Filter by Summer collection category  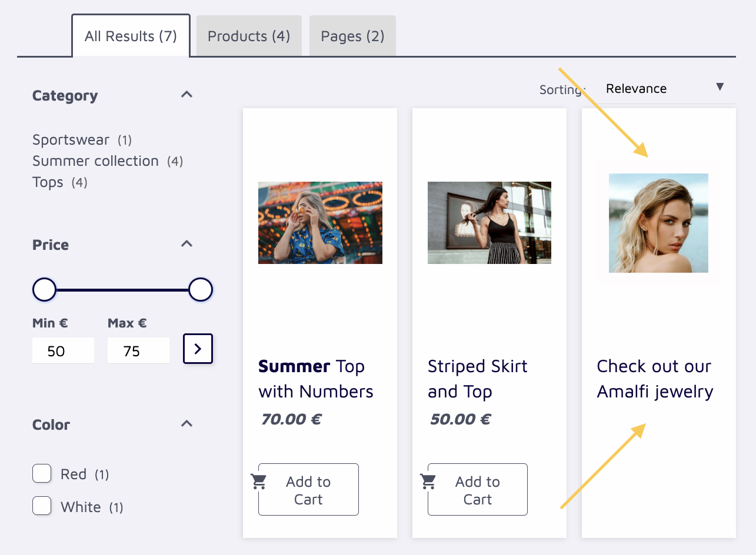[95, 161]
